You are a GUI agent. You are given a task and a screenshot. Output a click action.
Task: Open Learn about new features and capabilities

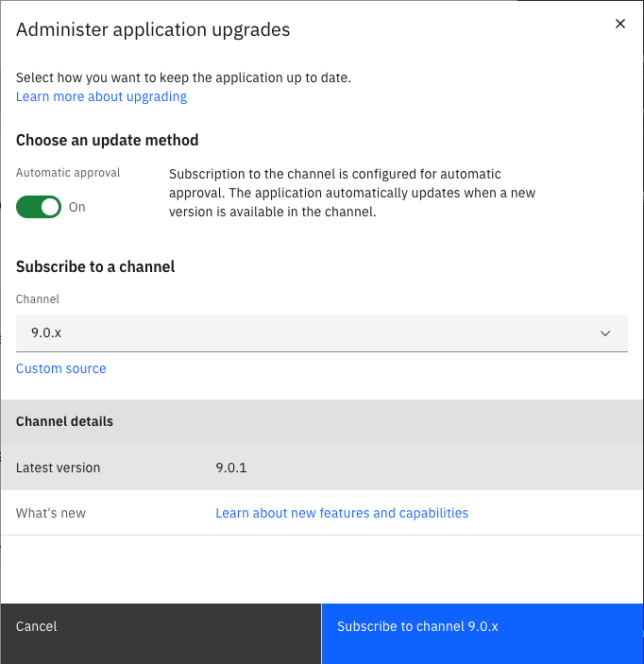[x=342, y=513]
